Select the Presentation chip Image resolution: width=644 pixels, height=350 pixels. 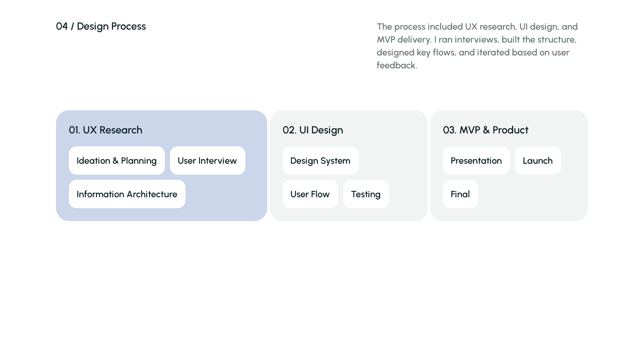pos(476,160)
